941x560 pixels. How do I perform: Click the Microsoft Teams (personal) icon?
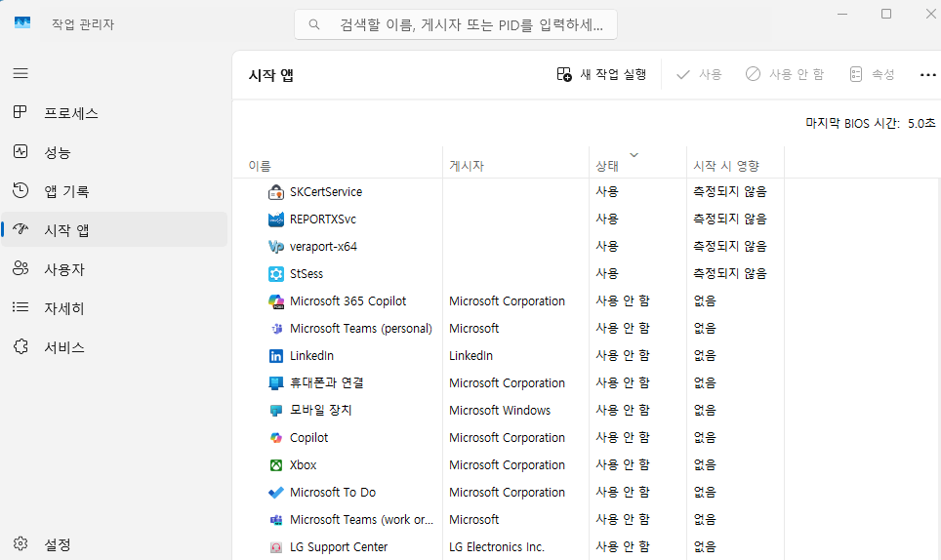(276, 329)
